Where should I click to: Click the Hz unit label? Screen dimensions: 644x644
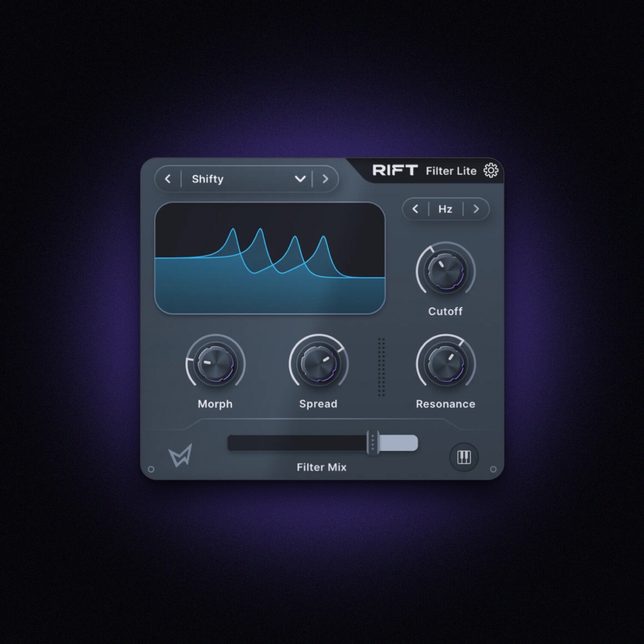coord(445,209)
